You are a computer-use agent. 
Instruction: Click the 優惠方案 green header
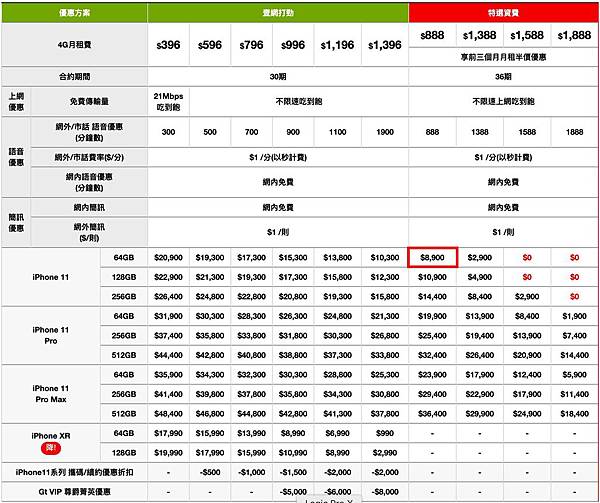pyautogui.click(x=74, y=13)
